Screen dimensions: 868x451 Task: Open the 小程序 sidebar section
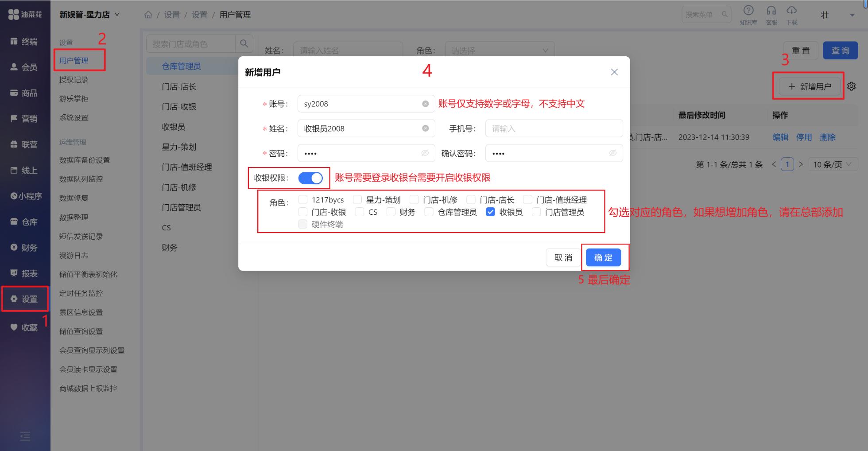point(26,196)
